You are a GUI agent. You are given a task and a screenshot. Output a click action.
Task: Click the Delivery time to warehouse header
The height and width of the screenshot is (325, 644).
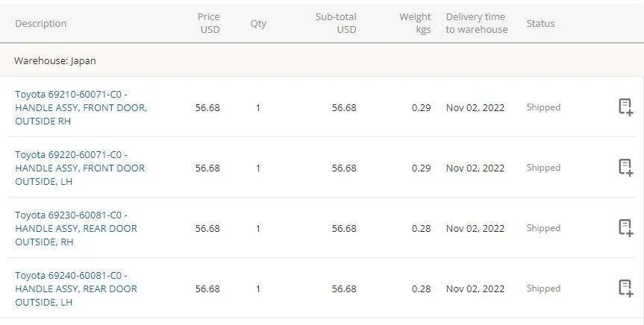pyautogui.click(x=477, y=23)
